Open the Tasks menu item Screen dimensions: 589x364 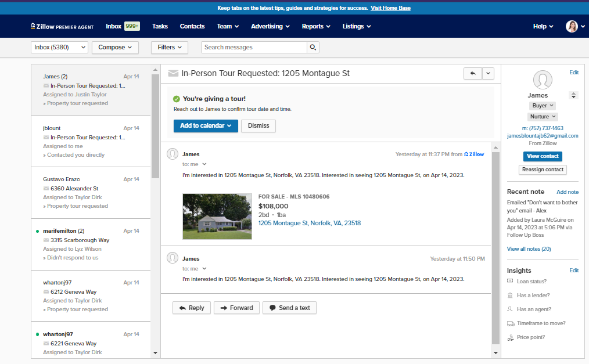(x=160, y=26)
